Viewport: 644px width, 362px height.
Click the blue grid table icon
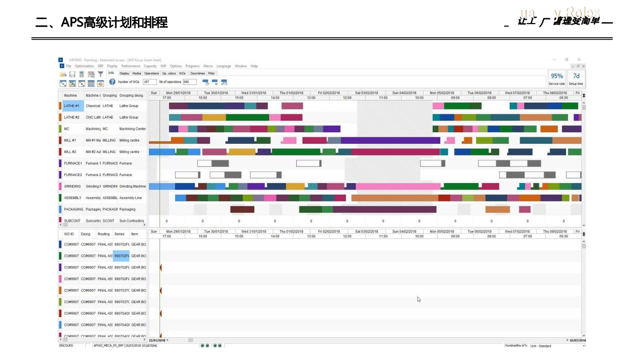click(91, 83)
